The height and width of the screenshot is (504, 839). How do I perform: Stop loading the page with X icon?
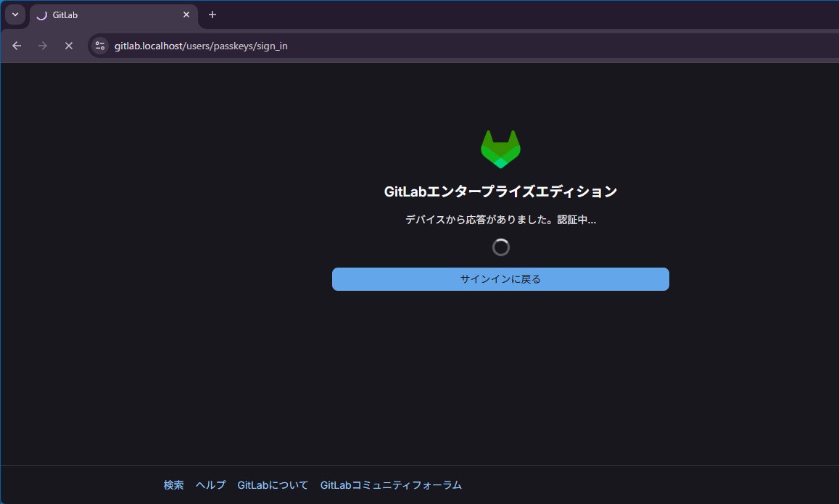tap(68, 46)
